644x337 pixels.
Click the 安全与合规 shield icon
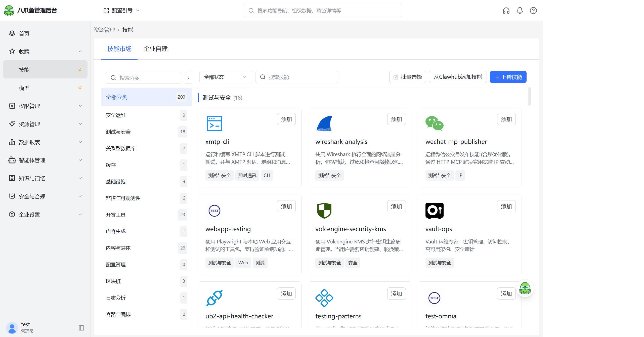[12, 196]
